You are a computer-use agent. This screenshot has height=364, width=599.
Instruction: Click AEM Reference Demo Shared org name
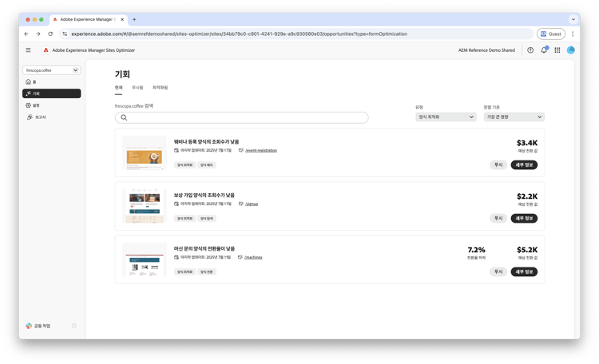click(x=486, y=50)
